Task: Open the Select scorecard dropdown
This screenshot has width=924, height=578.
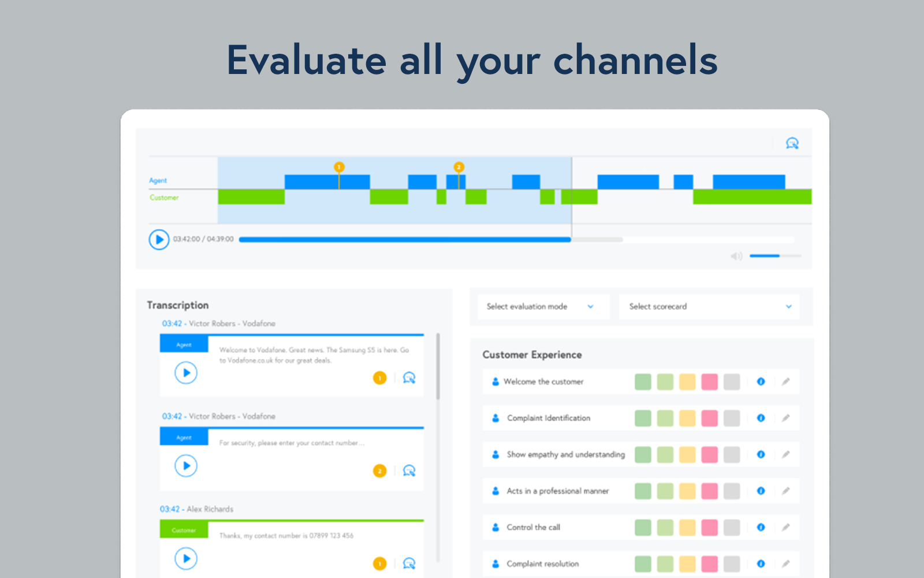Action: [x=709, y=306]
